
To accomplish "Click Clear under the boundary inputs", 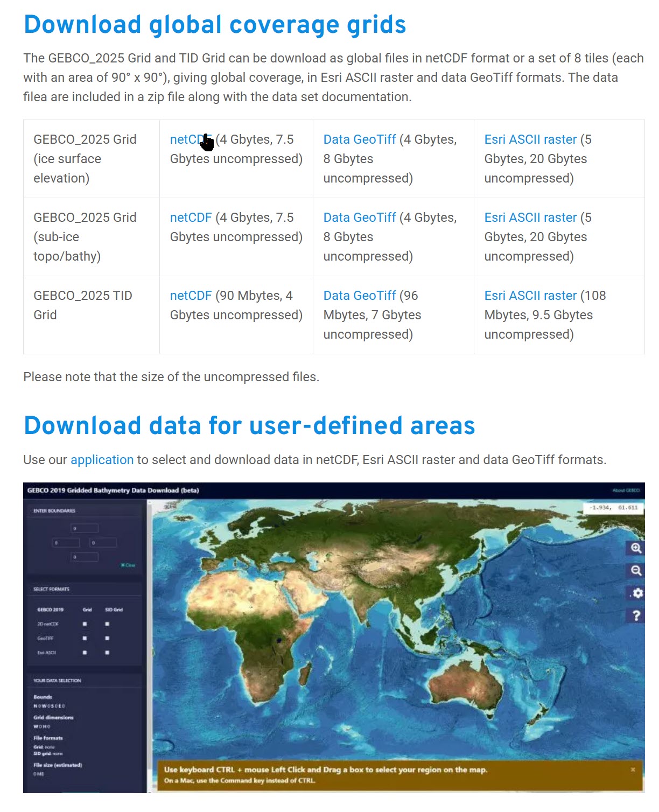I will pyautogui.click(x=128, y=565).
